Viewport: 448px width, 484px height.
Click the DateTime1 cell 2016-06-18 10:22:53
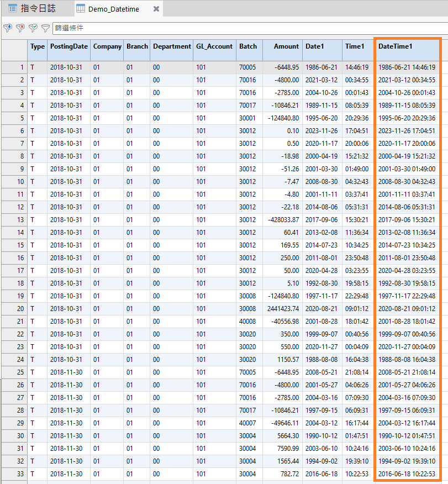[407, 474]
